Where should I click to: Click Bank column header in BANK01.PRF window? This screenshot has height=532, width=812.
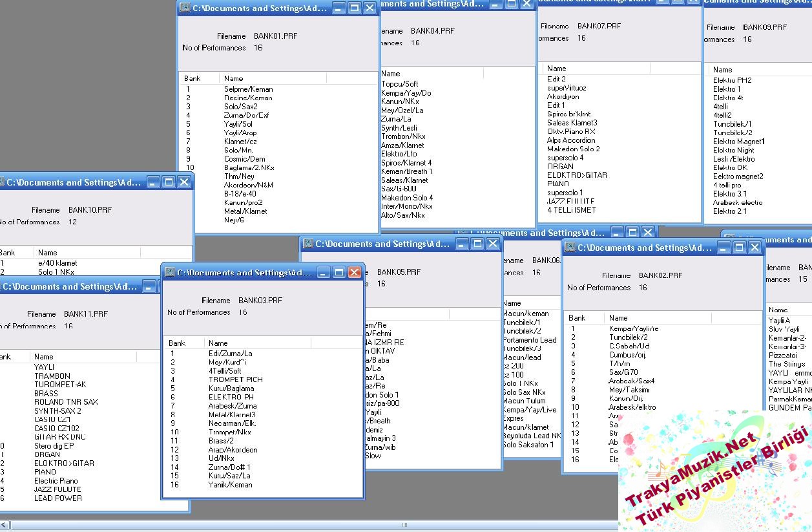(x=199, y=78)
